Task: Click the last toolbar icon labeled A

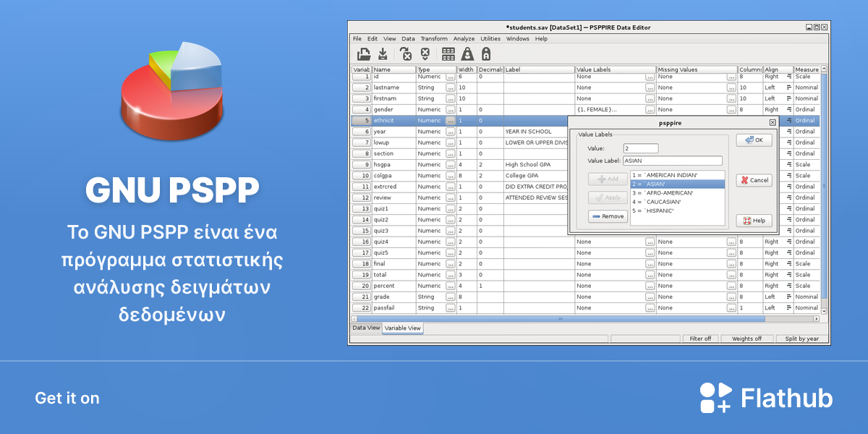Action: [486, 54]
